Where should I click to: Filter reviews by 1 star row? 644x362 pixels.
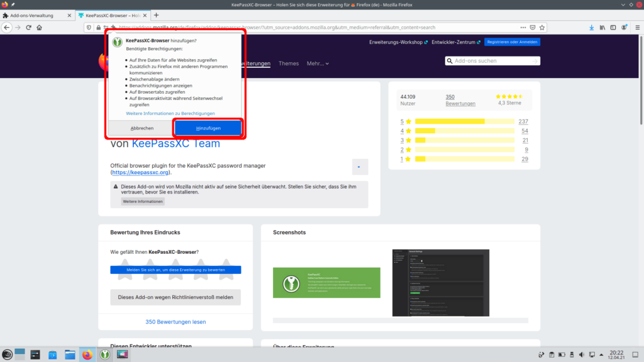pos(464,159)
